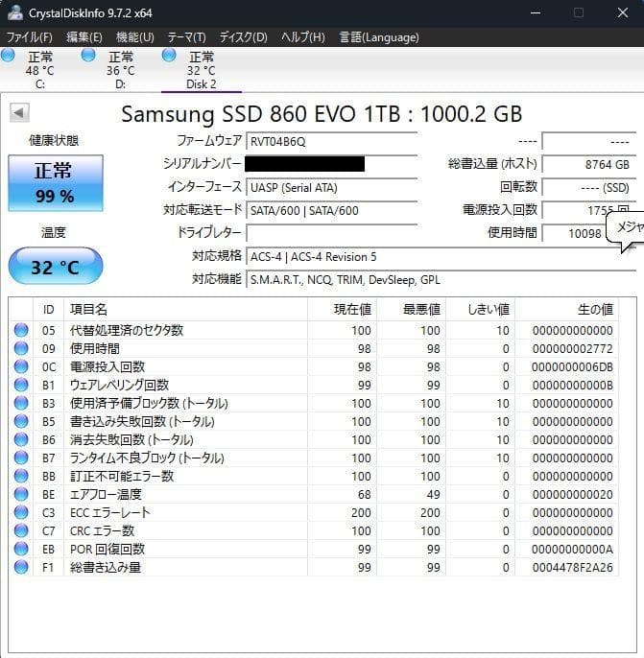Click the 最悪値 column header

pos(412,309)
